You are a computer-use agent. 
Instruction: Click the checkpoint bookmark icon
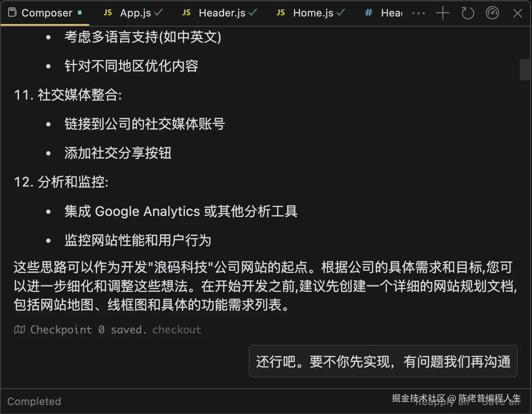click(x=20, y=329)
